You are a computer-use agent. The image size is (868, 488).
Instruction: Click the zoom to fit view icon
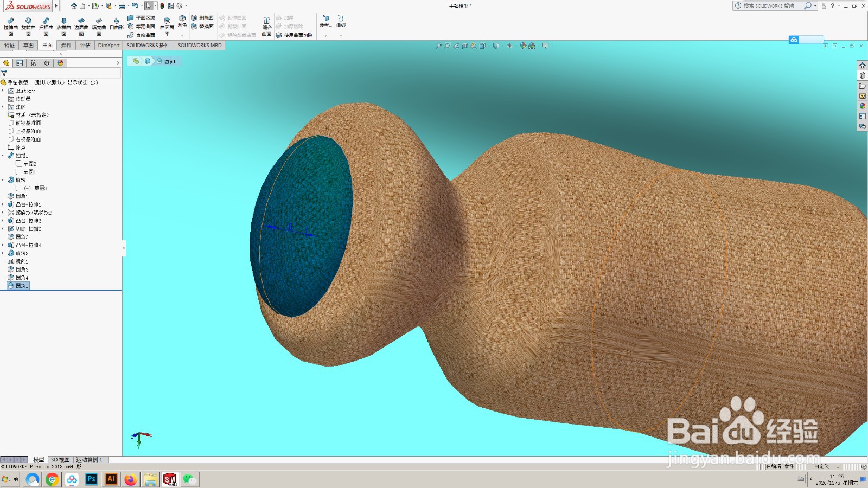tap(438, 46)
